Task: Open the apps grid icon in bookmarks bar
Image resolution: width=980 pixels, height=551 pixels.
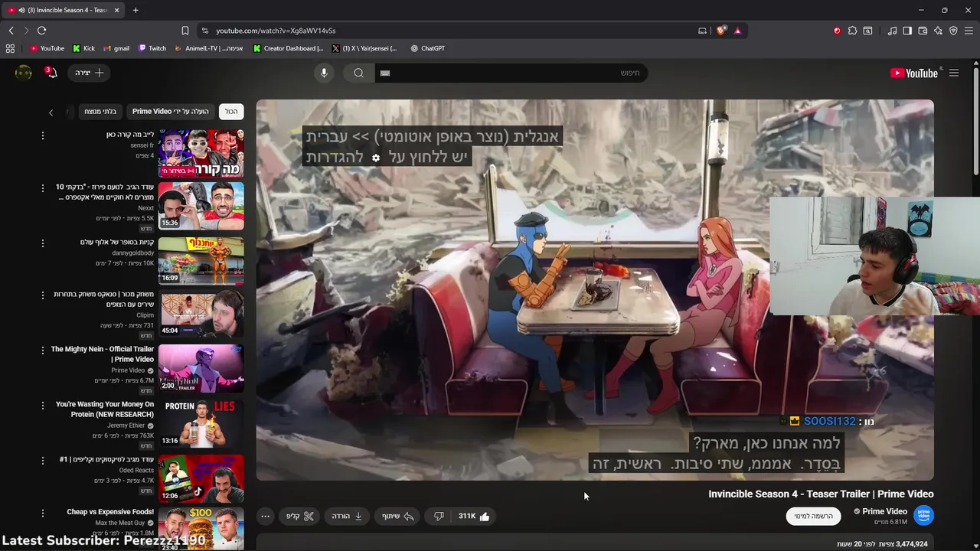Action: 10,48
